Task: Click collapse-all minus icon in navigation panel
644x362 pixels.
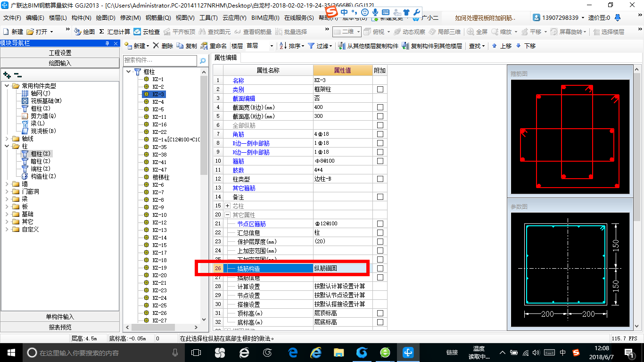Action: pos(18,74)
